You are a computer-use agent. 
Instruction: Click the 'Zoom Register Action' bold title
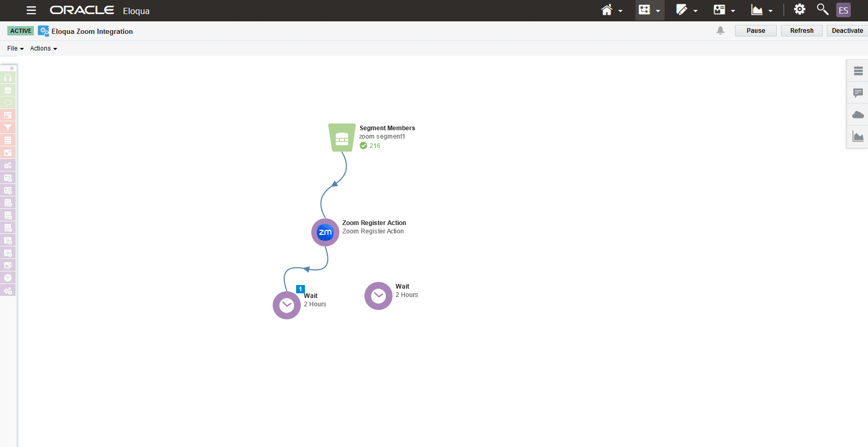pyautogui.click(x=374, y=223)
